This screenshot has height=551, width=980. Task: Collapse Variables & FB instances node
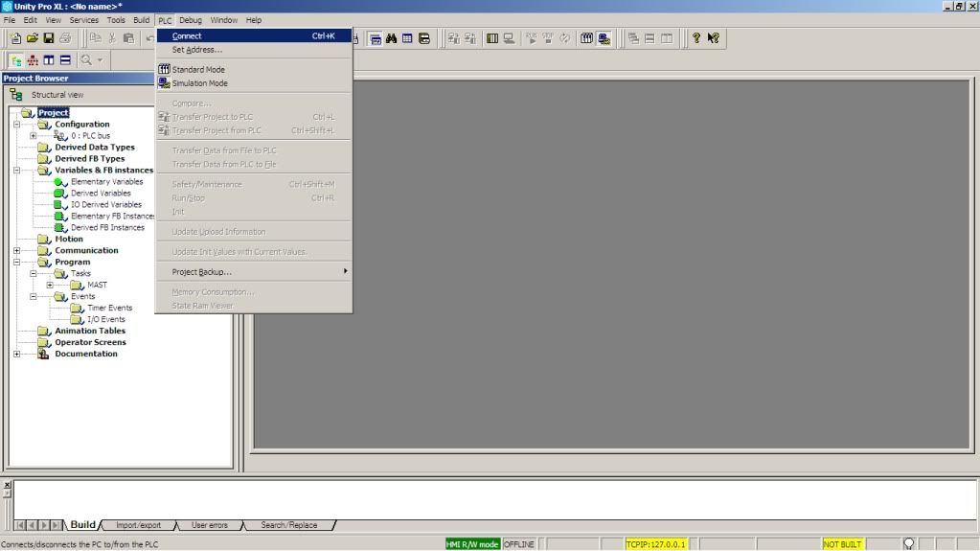(17, 171)
